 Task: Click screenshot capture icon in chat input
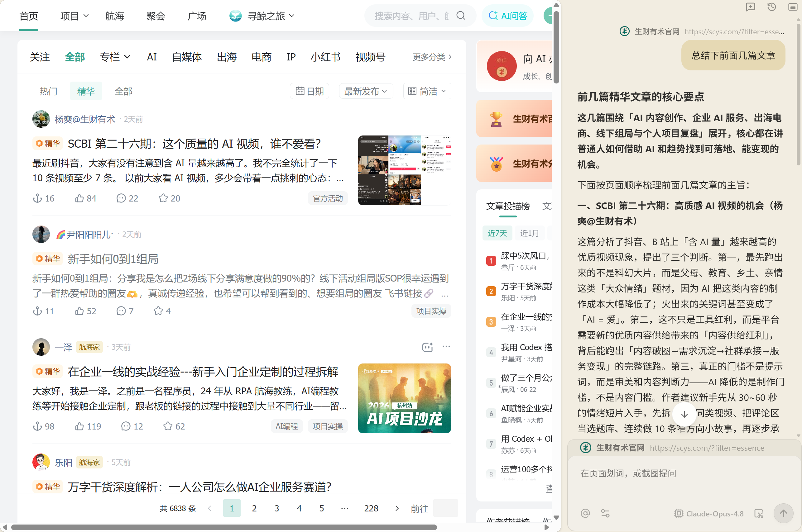tap(759, 514)
